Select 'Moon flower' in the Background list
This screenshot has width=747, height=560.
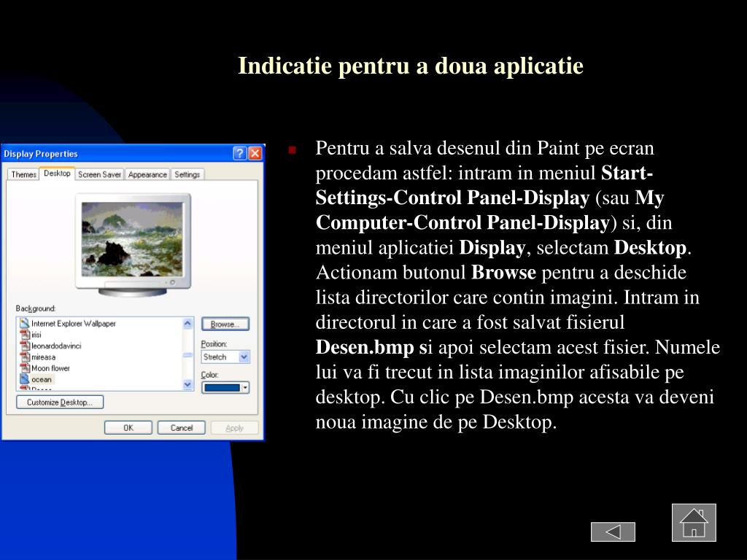[x=50, y=368]
